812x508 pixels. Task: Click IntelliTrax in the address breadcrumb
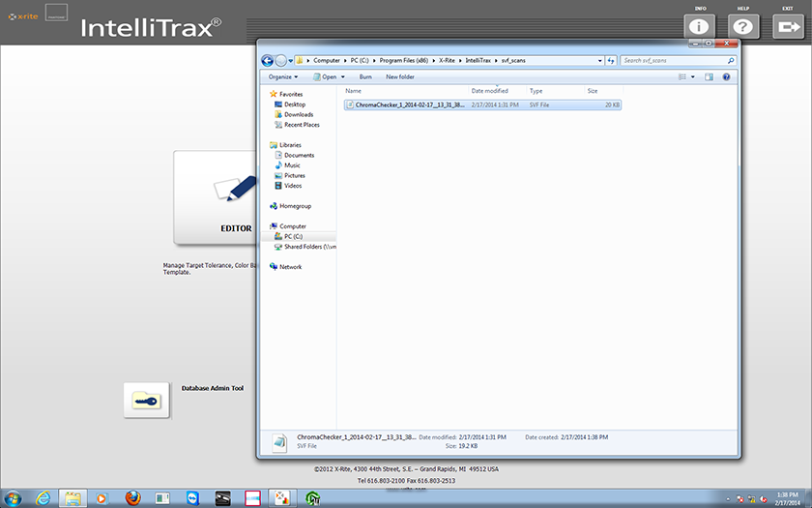(x=478, y=61)
